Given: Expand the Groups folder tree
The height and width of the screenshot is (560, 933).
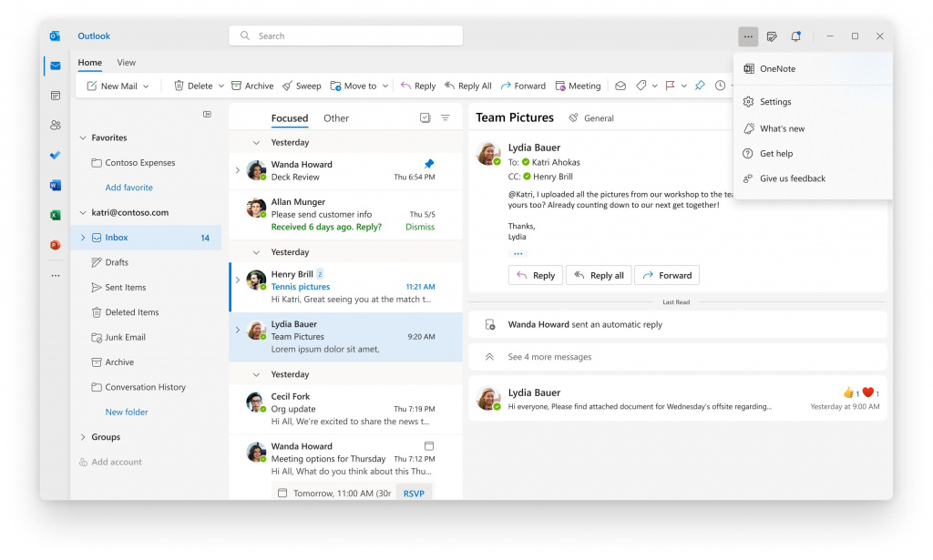Looking at the screenshot, I should [x=83, y=437].
